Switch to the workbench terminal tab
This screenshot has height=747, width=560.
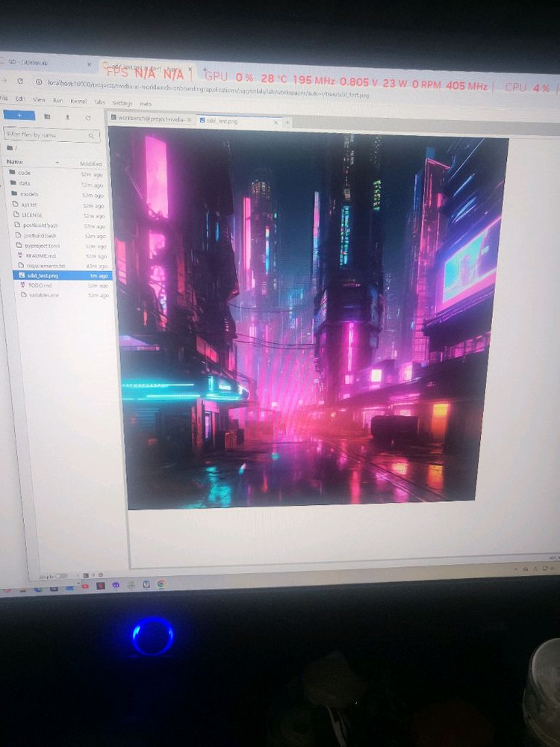pyautogui.click(x=149, y=119)
